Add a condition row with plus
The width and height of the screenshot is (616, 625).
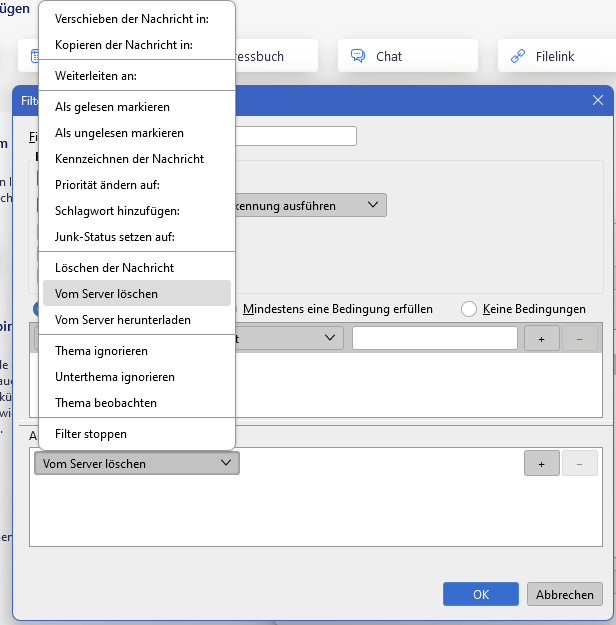541,338
